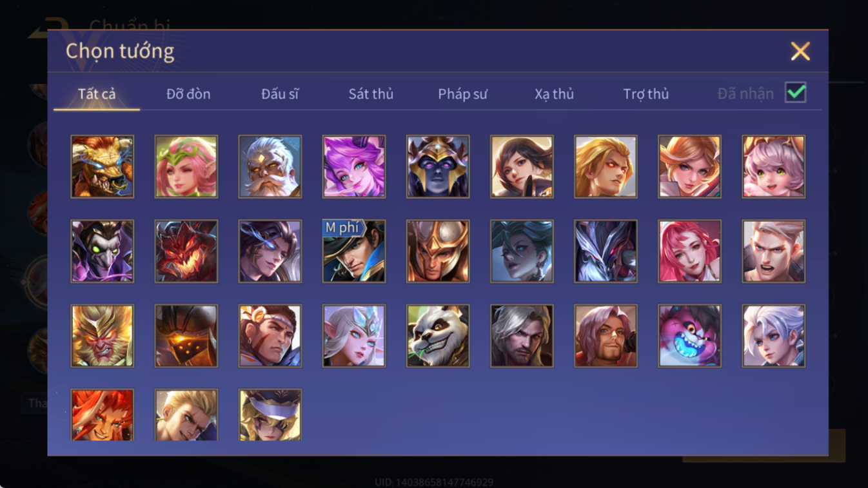Select the golden bull hero portrait

103,166
